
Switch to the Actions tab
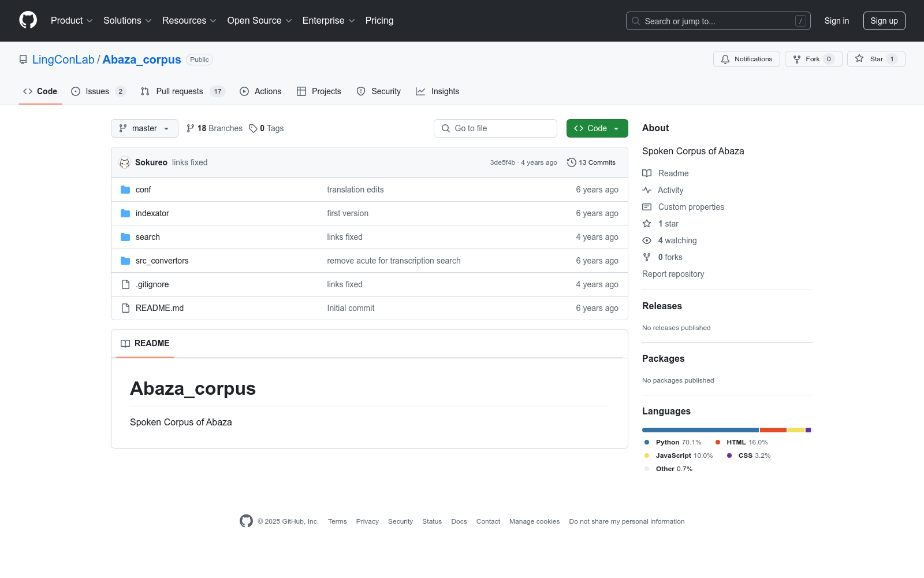pos(260,91)
